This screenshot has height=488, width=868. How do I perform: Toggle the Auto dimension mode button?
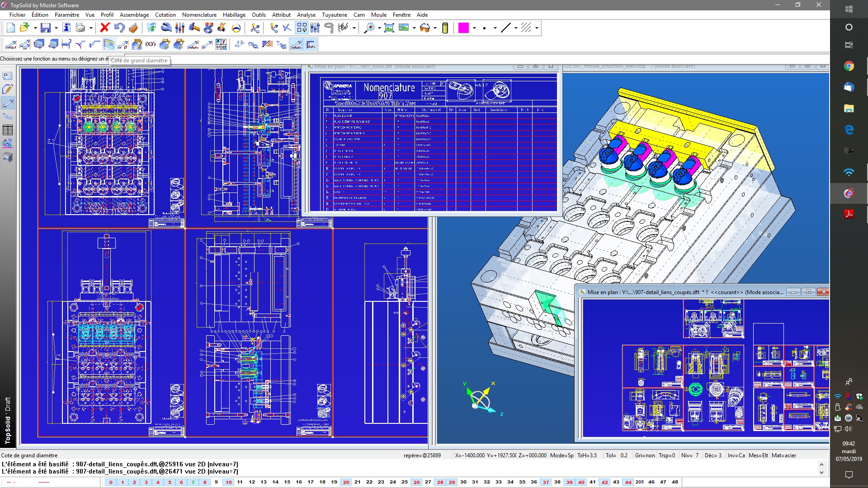click(x=296, y=44)
